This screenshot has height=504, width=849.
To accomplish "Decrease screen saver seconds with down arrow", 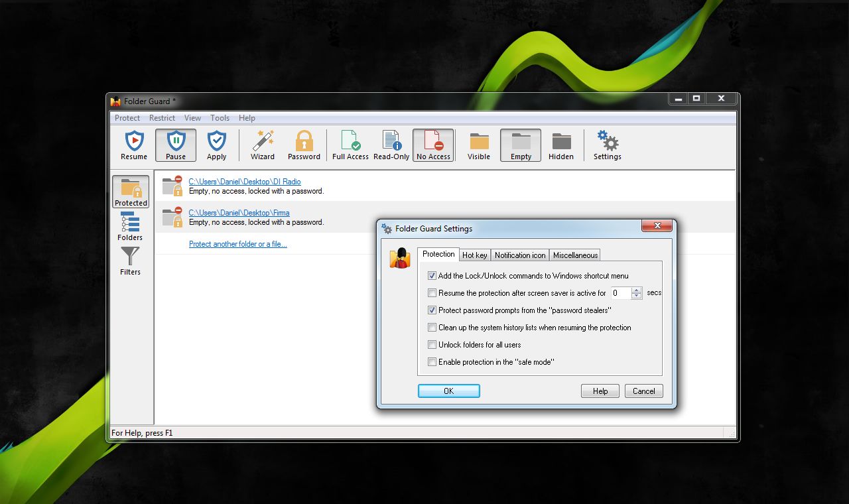I will coord(637,296).
